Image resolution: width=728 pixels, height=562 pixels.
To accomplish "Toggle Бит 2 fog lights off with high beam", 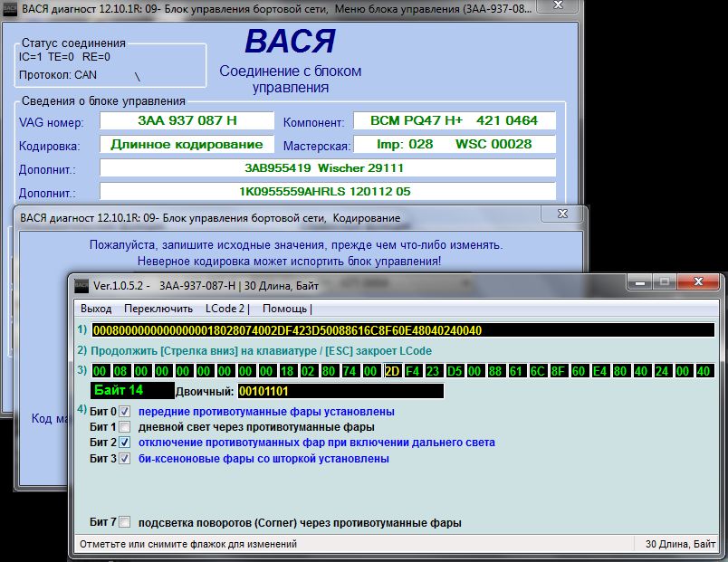I will click(124, 443).
